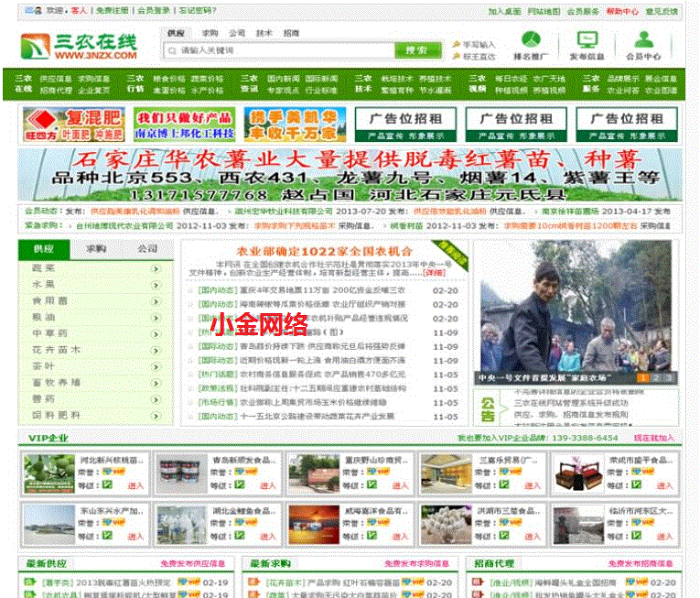Select the 技术 search category tab
This screenshot has height=598, width=700.
(x=264, y=33)
